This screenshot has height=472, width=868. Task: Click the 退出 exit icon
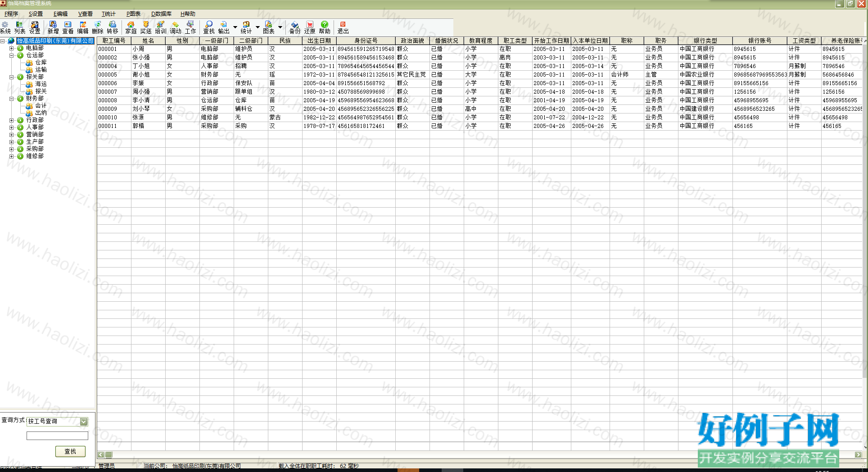pos(343,27)
